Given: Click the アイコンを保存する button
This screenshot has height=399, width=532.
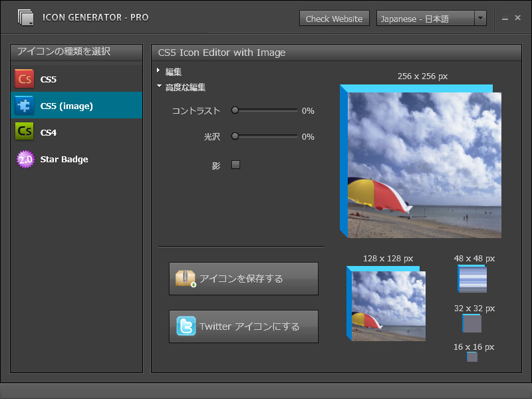Looking at the screenshot, I should pos(243,279).
